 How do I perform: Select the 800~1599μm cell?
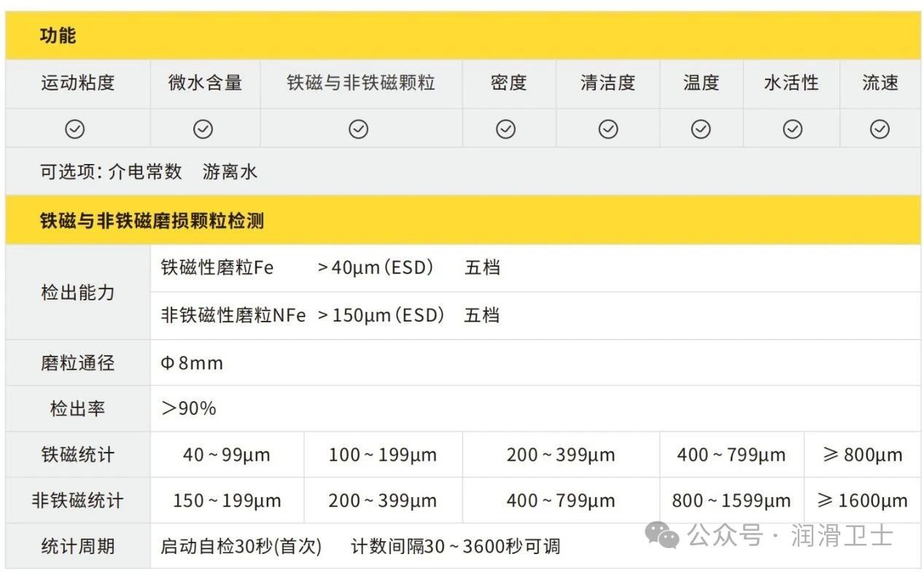tap(731, 501)
